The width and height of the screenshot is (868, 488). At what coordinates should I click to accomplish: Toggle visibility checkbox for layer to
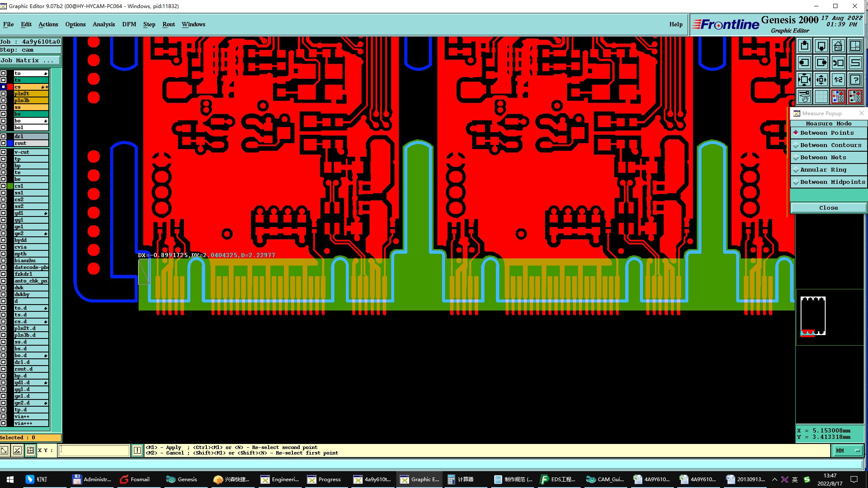click(x=3, y=73)
